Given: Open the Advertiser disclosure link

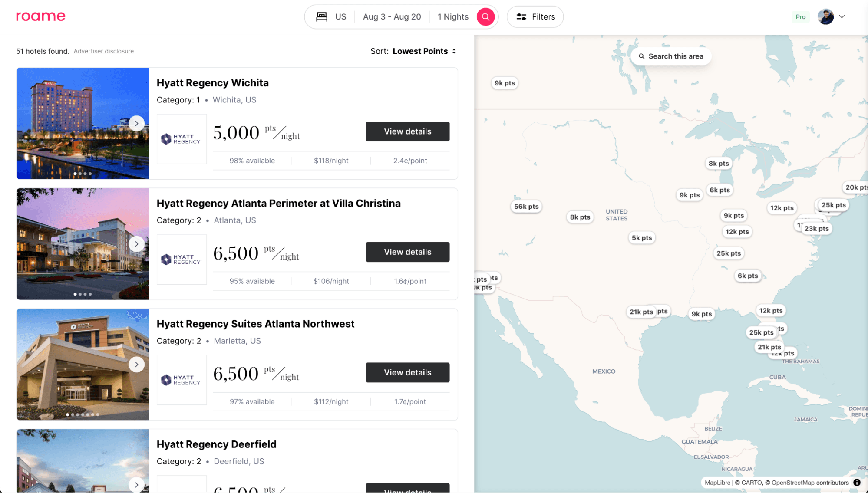Looking at the screenshot, I should [x=103, y=51].
